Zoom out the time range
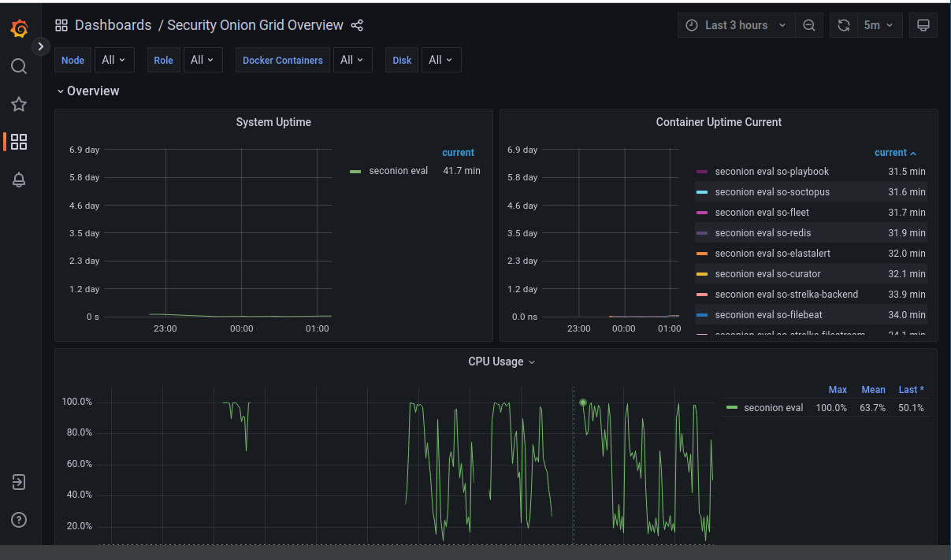 point(808,25)
